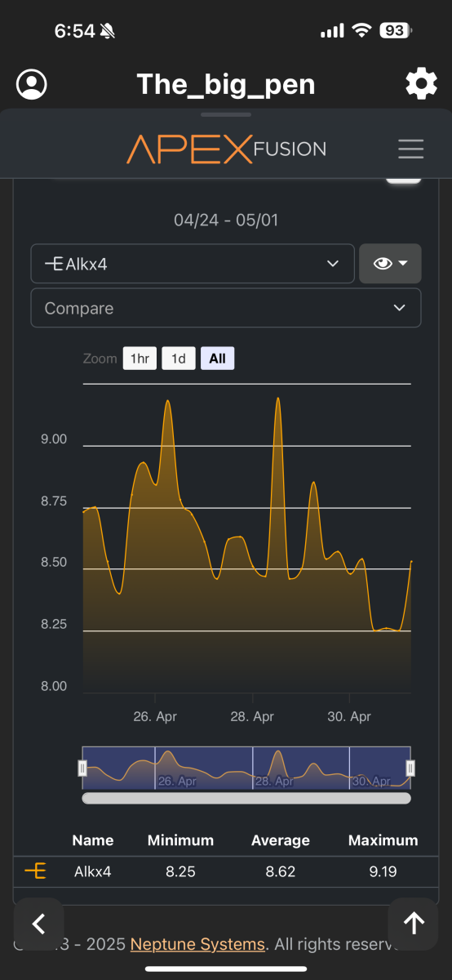Click the Wi-Fi icon in status bar

[361, 31]
